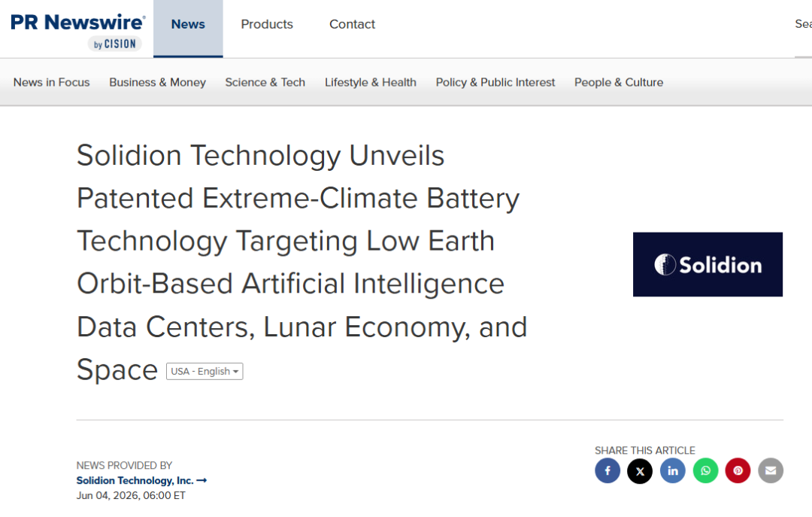812x517 pixels.
Task: Share article via X icon
Action: pos(640,470)
